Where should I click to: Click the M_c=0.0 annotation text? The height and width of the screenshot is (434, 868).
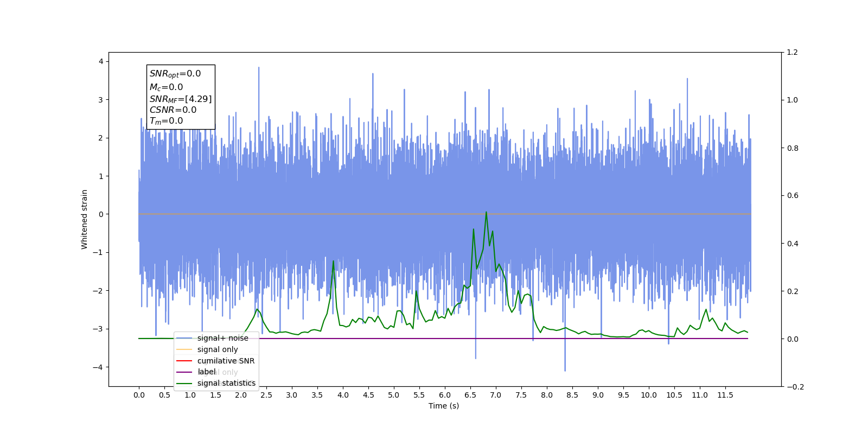click(166, 87)
